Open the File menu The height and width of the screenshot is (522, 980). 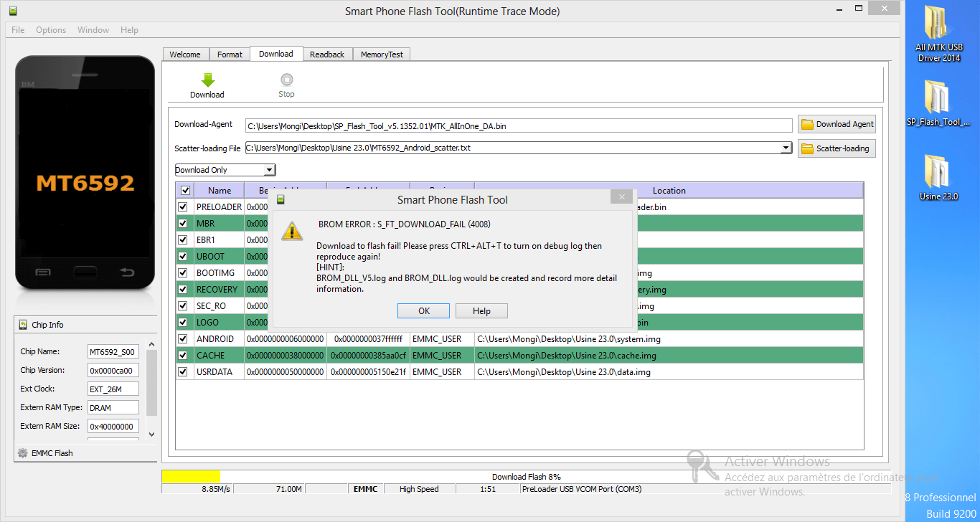click(18, 30)
